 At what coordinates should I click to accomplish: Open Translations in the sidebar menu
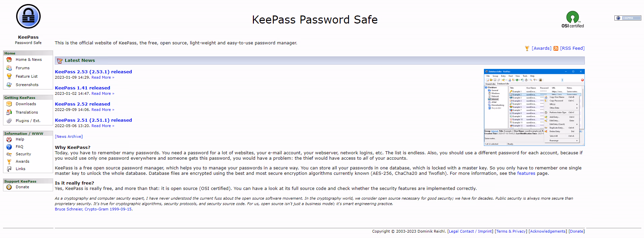tap(27, 112)
